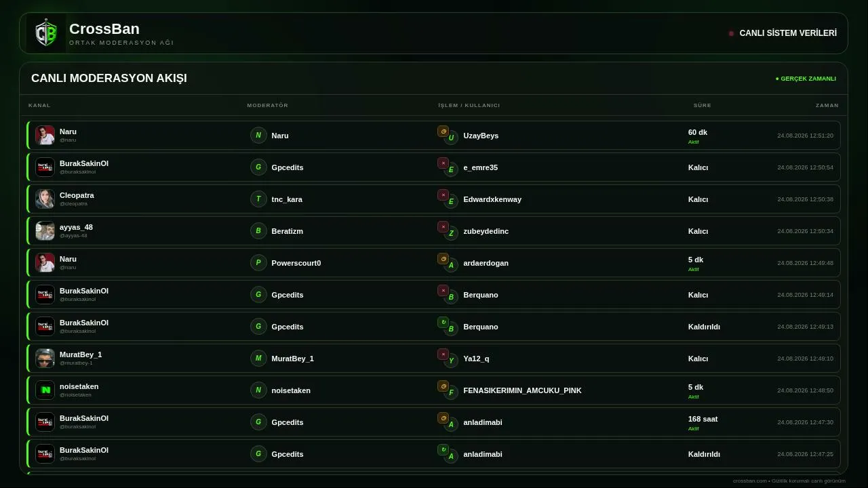The height and width of the screenshot is (488, 868).
Task: Click Cleopatra channel avatar
Action: tap(45, 199)
